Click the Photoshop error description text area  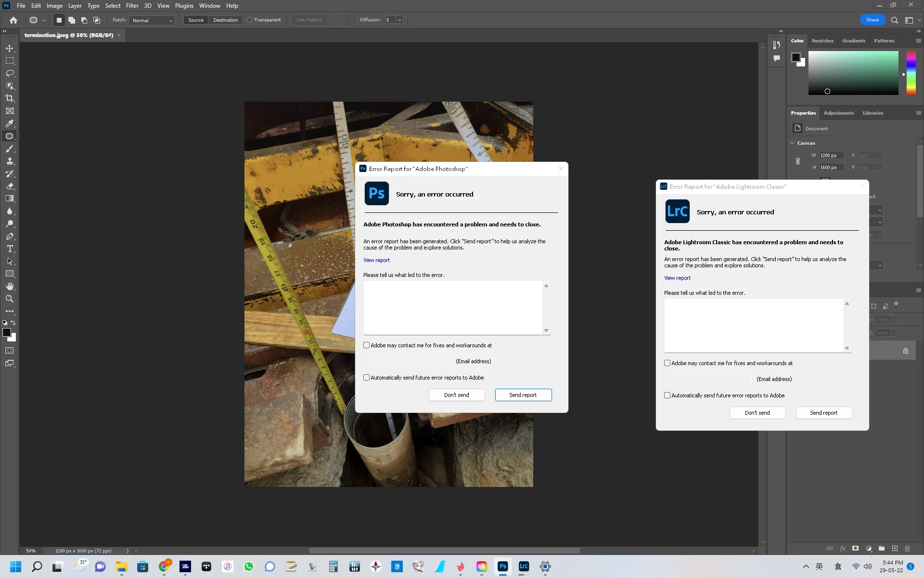[x=452, y=307]
